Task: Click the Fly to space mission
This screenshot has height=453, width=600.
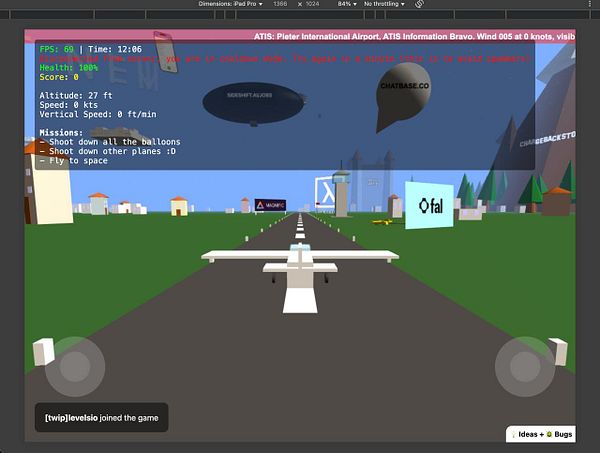Action: coord(73,161)
